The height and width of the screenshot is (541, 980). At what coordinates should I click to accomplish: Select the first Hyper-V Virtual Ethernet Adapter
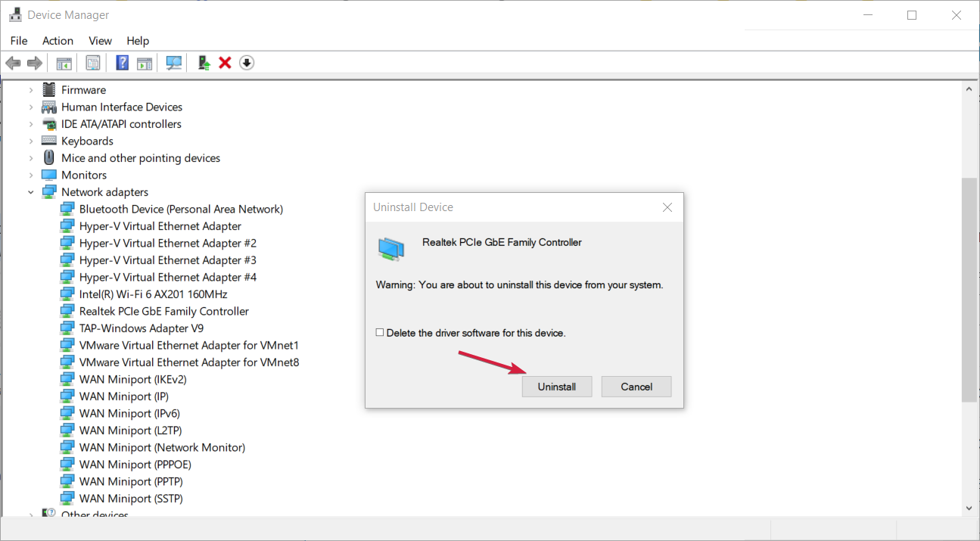coord(160,226)
